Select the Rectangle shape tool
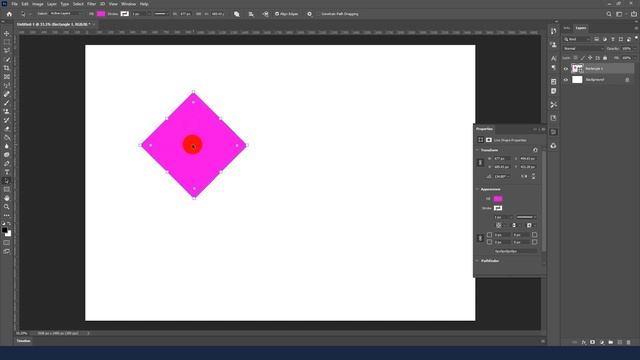640x360 pixels. [7, 189]
